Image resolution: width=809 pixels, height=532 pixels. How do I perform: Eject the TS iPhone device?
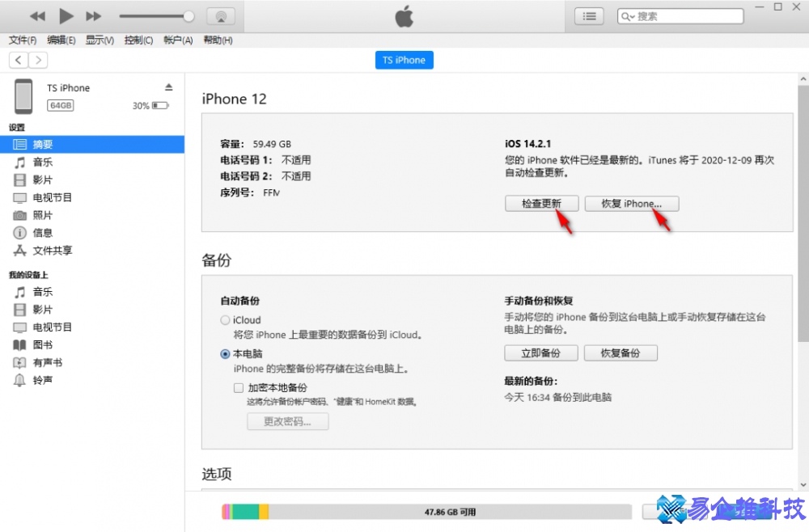[x=169, y=86]
